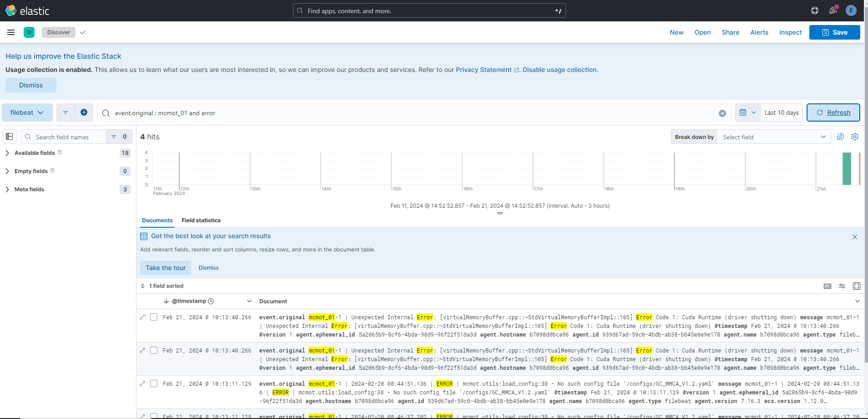This screenshot has width=868, height=419.
Task: Open the hamburger navigation menu
Action: click(x=11, y=32)
